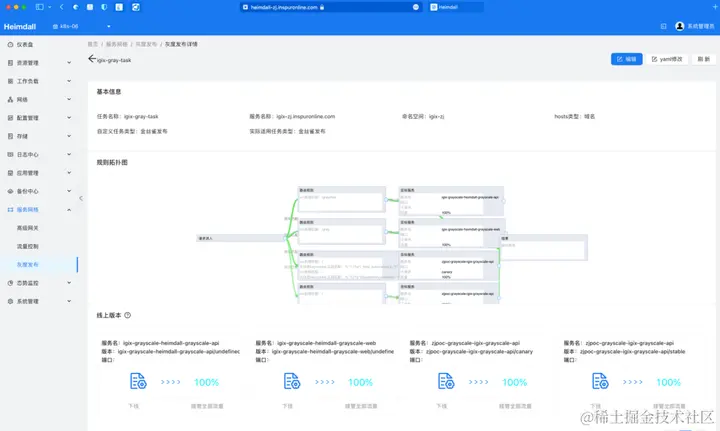Toggle the browser sidebar icon

coord(39,7)
